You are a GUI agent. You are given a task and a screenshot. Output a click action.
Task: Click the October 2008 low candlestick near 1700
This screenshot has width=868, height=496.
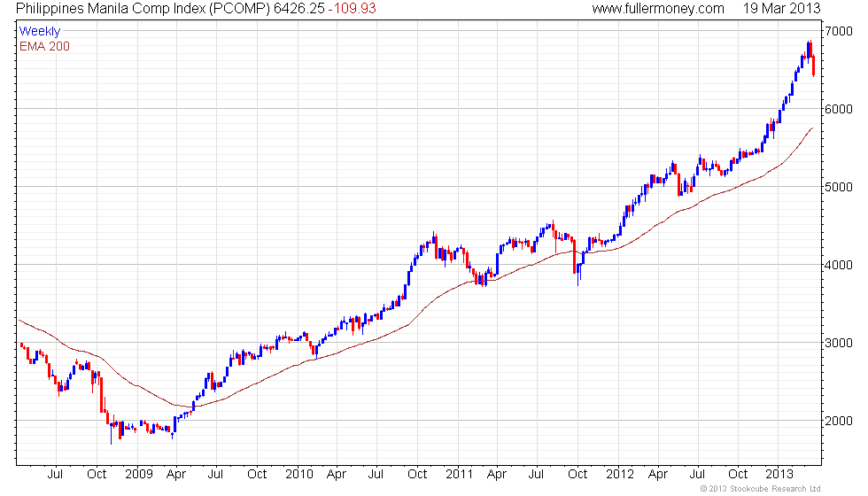112,432
